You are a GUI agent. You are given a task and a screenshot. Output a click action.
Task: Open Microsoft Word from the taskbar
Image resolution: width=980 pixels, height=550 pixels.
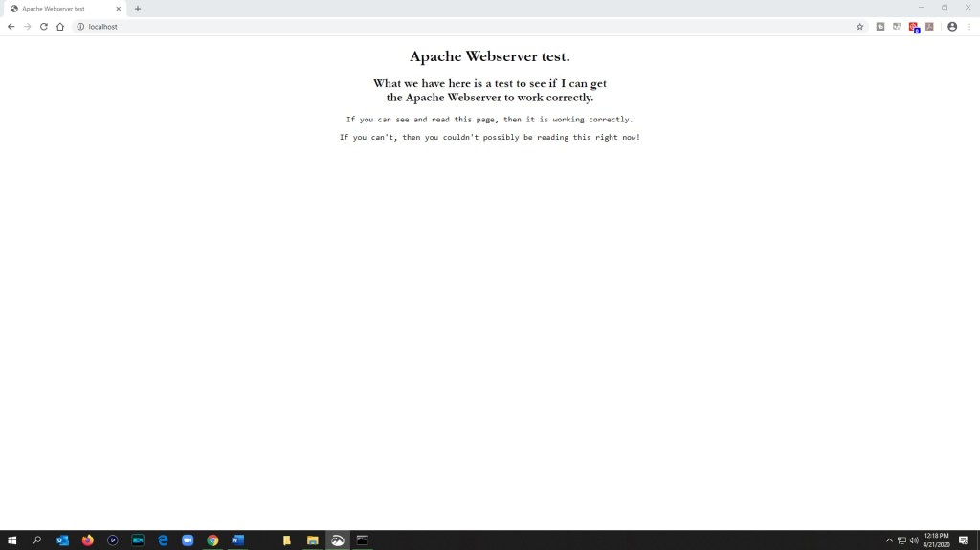[237, 540]
